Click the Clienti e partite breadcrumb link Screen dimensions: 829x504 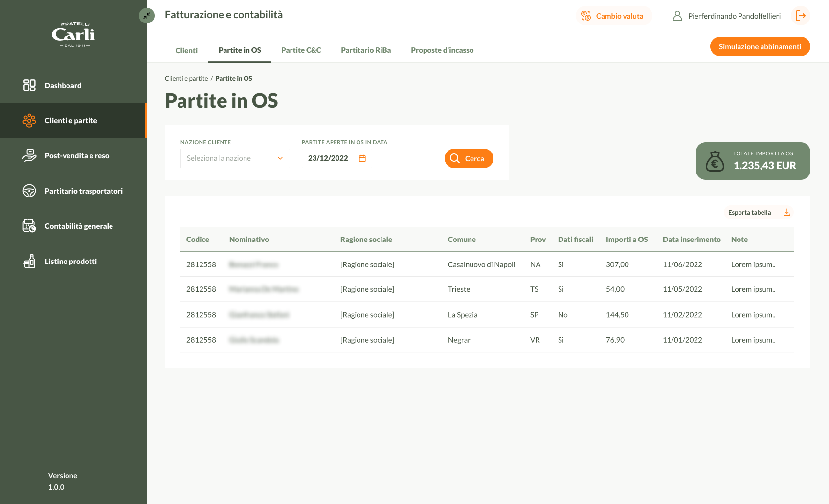tap(186, 79)
